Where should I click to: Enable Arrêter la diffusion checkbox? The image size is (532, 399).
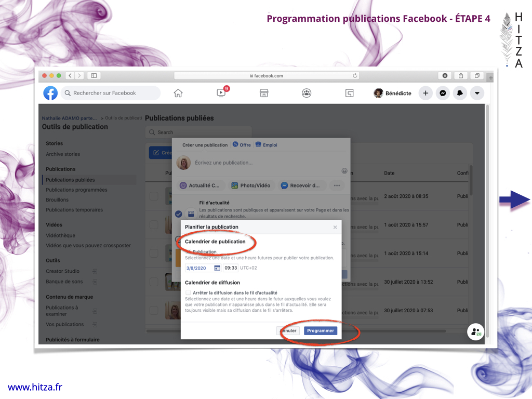coord(188,293)
